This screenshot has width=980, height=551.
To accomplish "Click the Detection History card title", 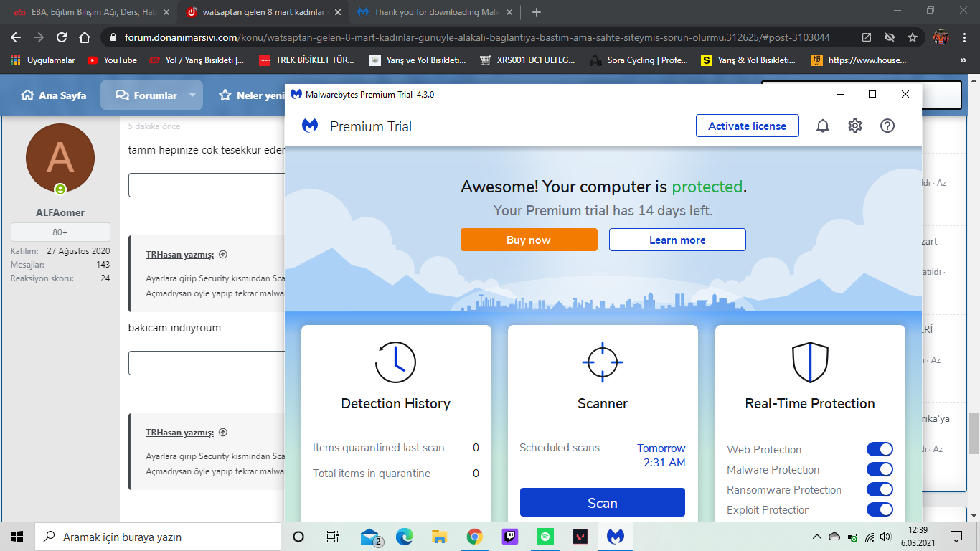I will (x=396, y=403).
